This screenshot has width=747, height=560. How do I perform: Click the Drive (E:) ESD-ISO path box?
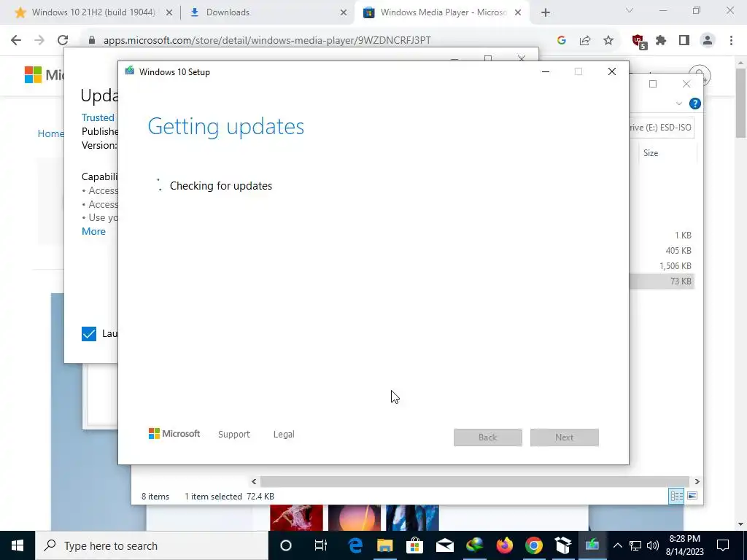[x=661, y=128]
